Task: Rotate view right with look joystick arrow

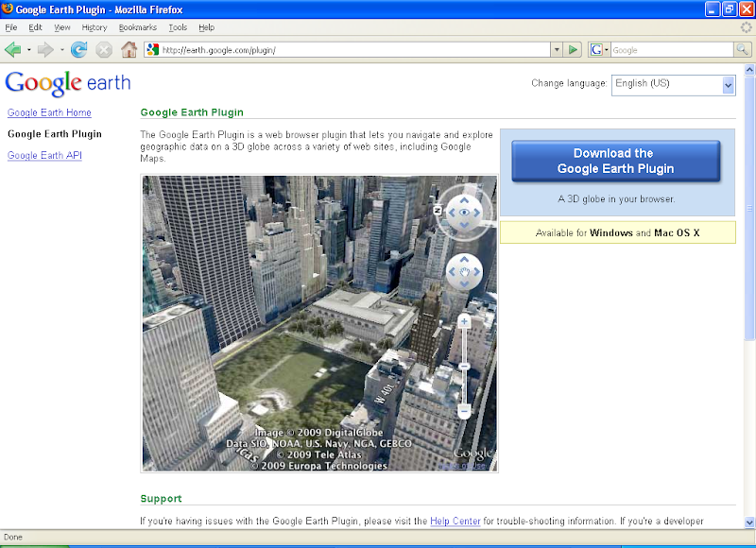Action: [x=476, y=212]
